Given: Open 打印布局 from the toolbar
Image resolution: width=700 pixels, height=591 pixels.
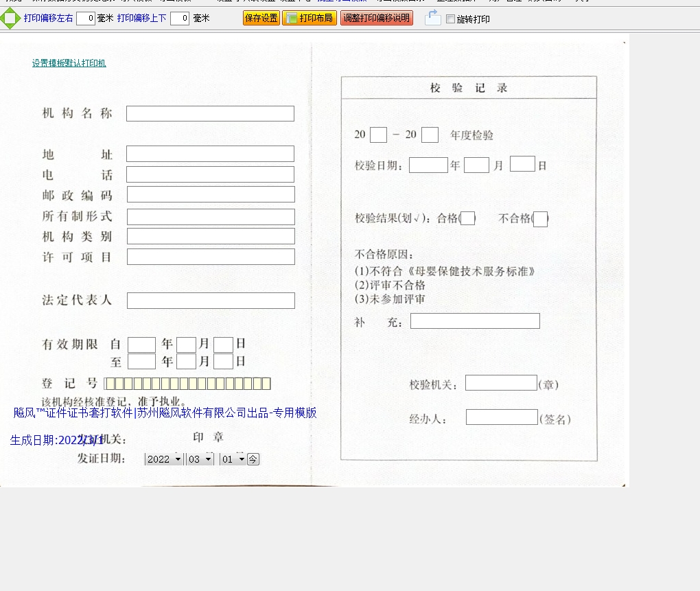Looking at the screenshot, I should (x=310, y=19).
